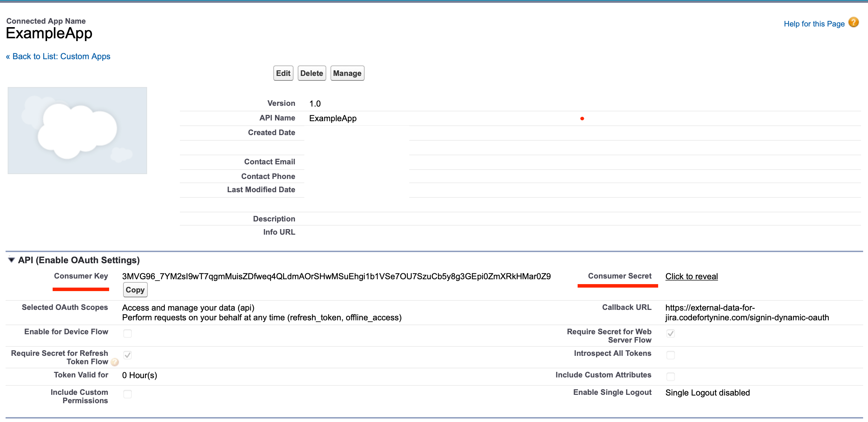Click the Delete button
The image size is (868, 422).
(x=311, y=73)
